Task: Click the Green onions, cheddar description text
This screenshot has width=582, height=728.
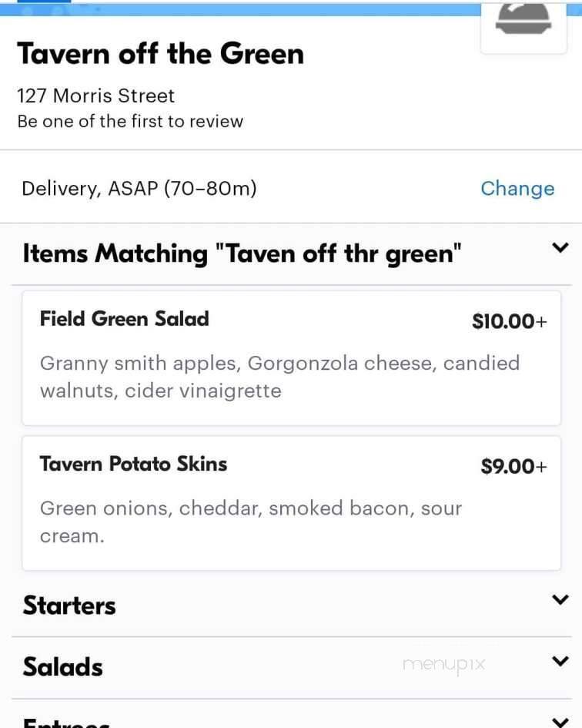Action: tap(250, 522)
